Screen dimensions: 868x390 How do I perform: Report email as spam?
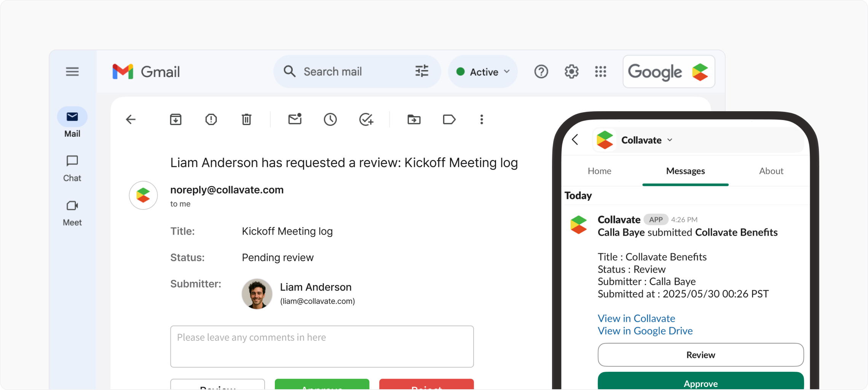point(211,120)
